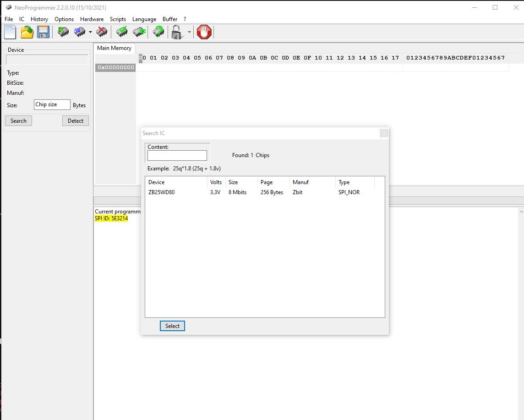Verify the chip with the green checkmark icon
This screenshot has width=524, height=420.
pos(122,32)
